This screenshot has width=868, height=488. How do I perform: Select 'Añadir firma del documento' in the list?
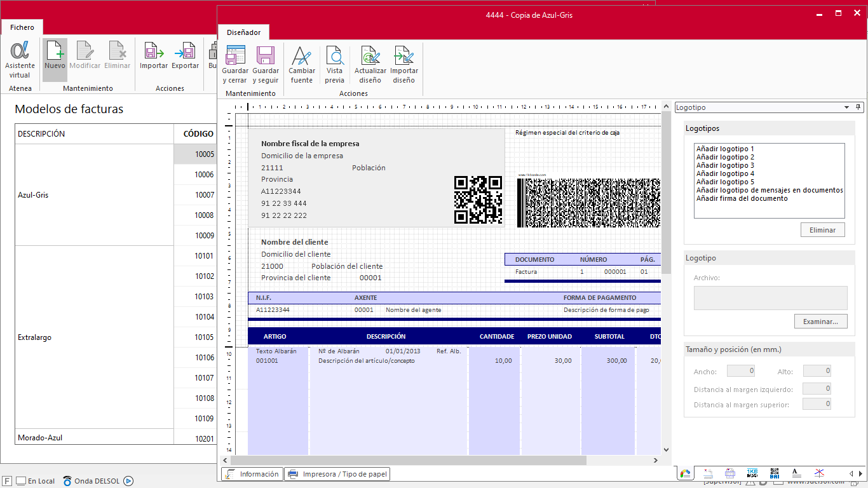[742, 198]
